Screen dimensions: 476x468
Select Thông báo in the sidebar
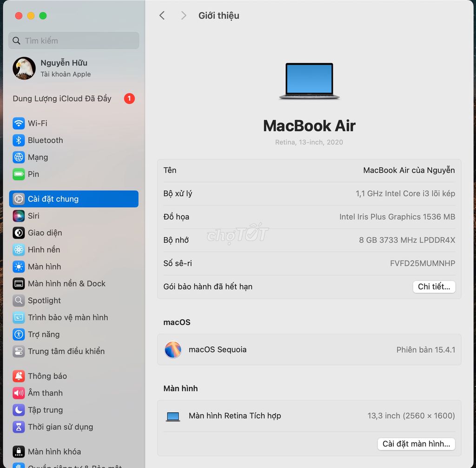coord(74,376)
